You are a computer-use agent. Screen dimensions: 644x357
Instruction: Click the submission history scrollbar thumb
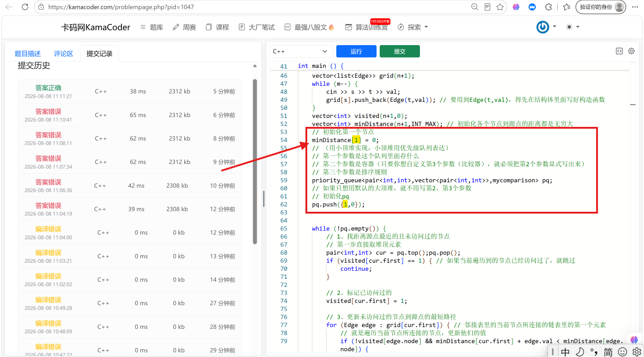(255, 162)
